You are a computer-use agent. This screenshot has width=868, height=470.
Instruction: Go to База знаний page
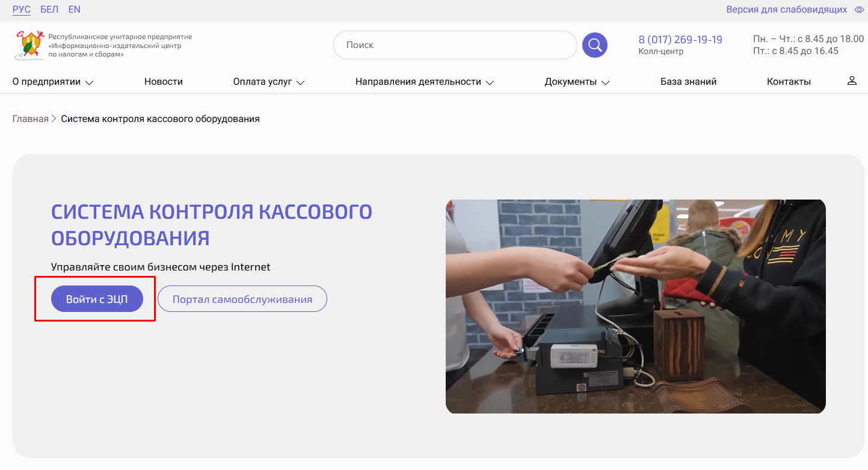688,82
